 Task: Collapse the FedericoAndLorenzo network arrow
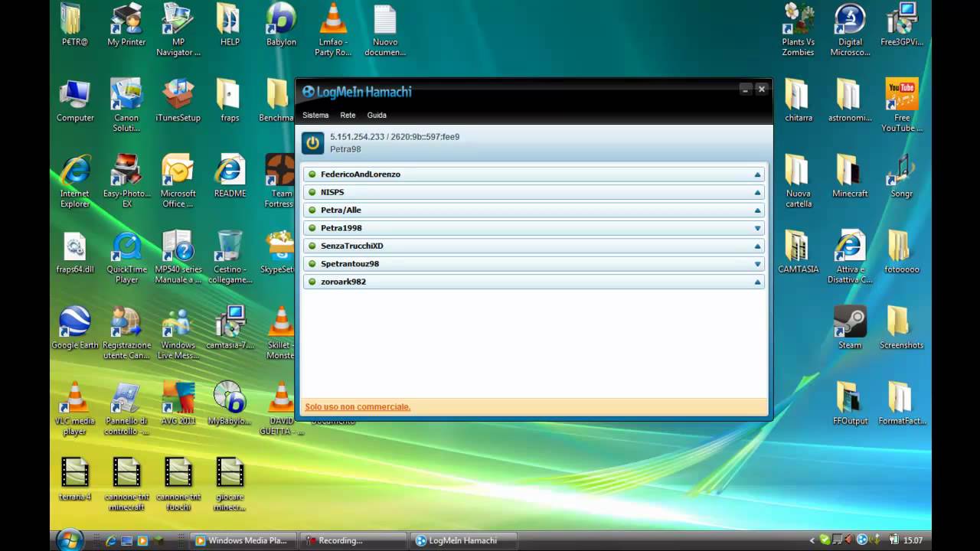pyautogui.click(x=758, y=174)
